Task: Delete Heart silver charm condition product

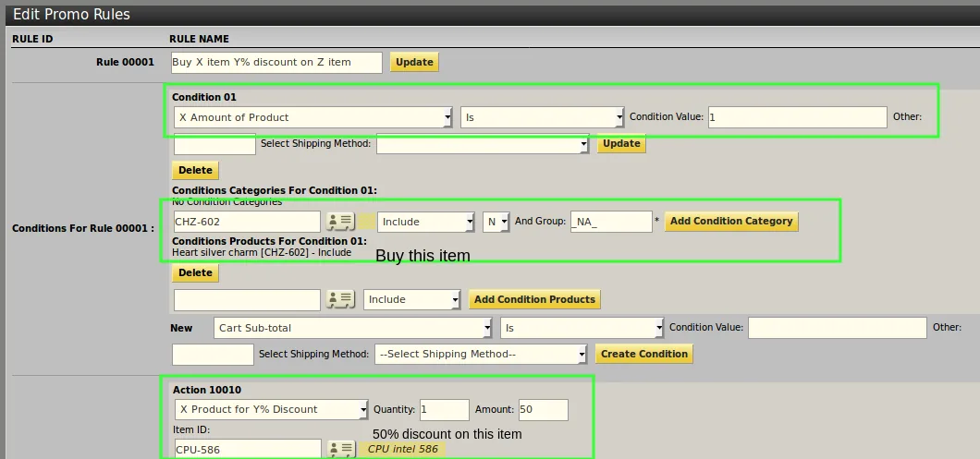Action: tap(196, 272)
